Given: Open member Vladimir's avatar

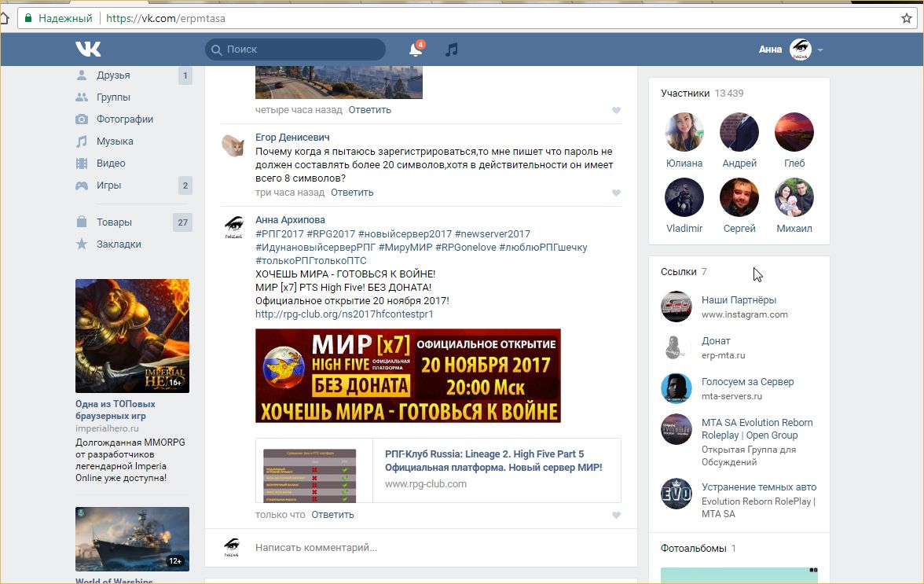Looking at the screenshot, I should click(x=684, y=197).
